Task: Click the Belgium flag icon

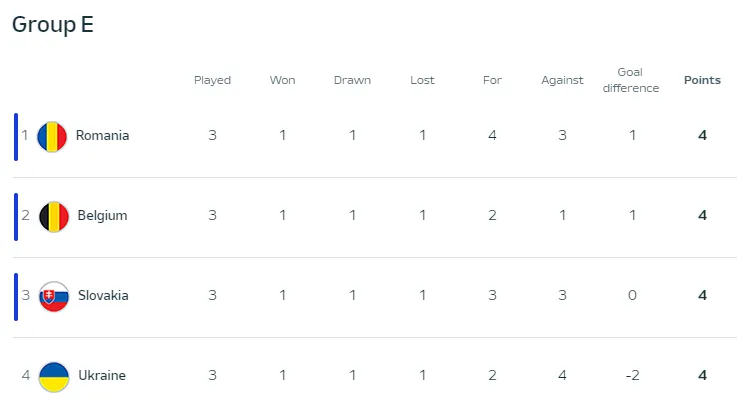Action: pos(52,216)
